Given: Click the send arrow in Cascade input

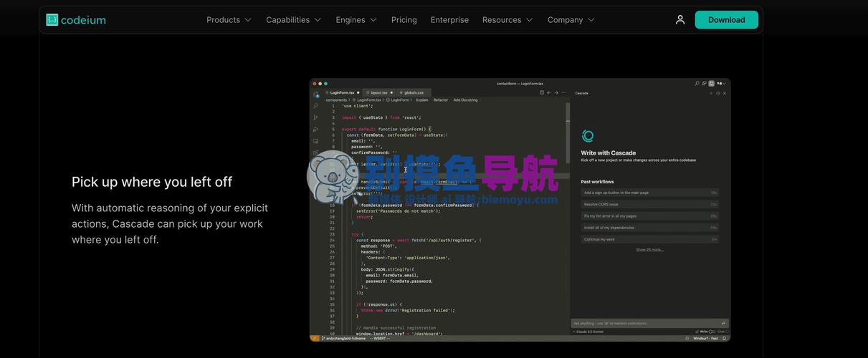Looking at the screenshot, I should (x=723, y=324).
